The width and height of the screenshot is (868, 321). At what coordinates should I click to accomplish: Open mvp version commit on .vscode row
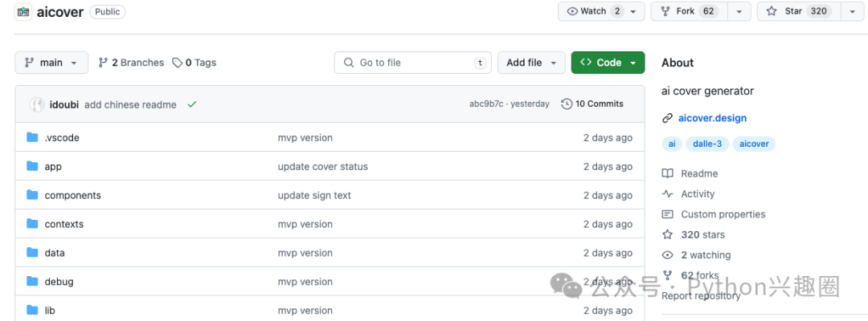click(305, 138)
